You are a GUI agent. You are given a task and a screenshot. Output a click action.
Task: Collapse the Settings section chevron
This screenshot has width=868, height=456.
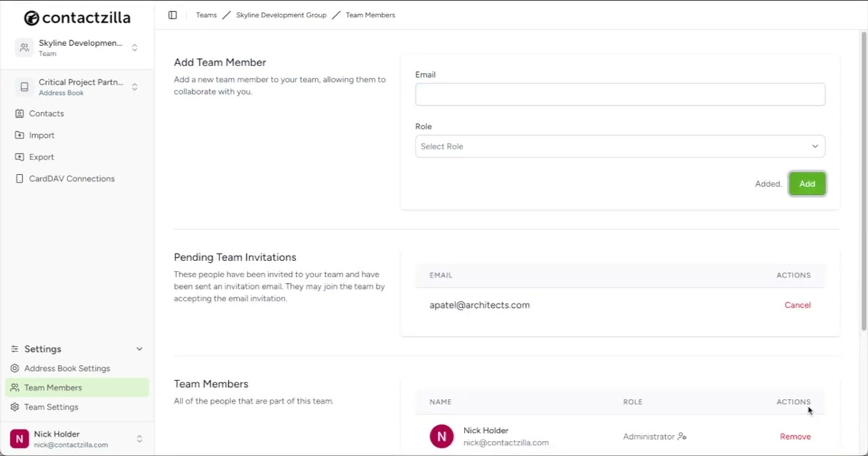point(139,349)
